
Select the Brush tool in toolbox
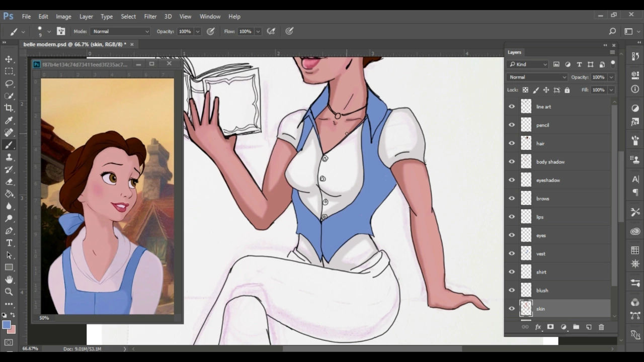[x=9, y=145]
